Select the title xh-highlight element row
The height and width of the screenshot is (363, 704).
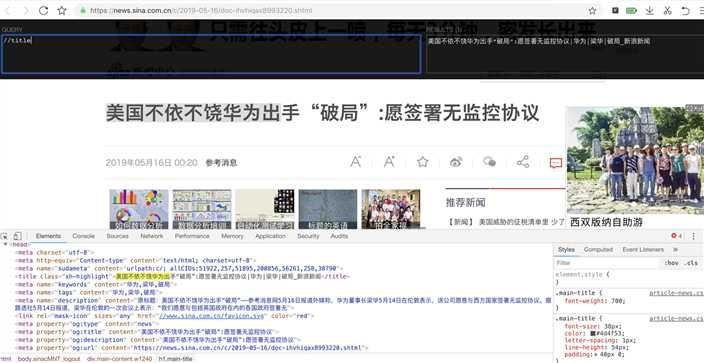[182, 276]
